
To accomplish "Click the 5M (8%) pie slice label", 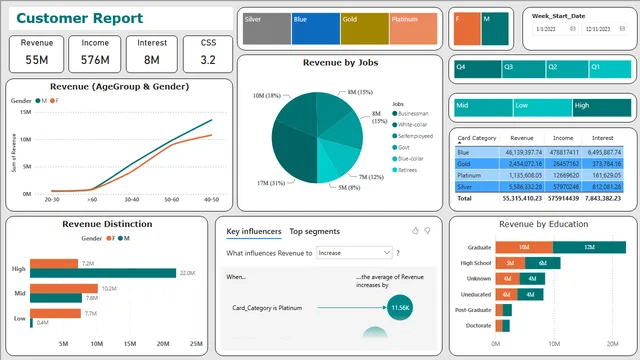I will 349,188.
